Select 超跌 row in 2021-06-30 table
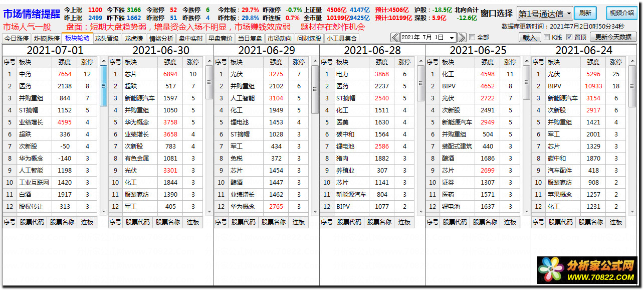644x290 pixels. pos(156,86)
